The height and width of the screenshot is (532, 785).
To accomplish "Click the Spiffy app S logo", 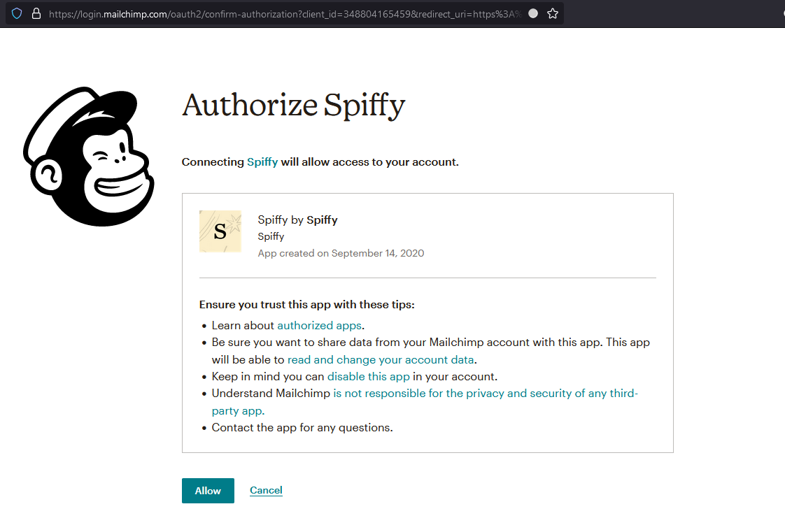I will 220,231.
